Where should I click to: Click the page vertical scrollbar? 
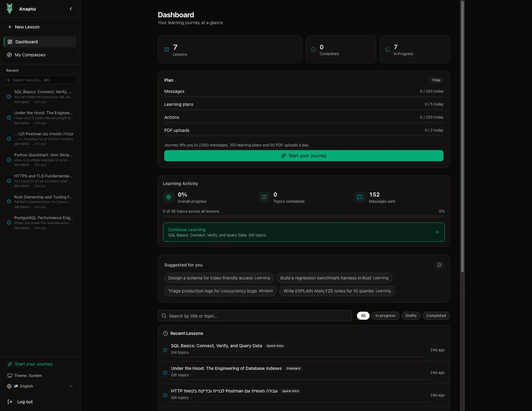point(462,136)
